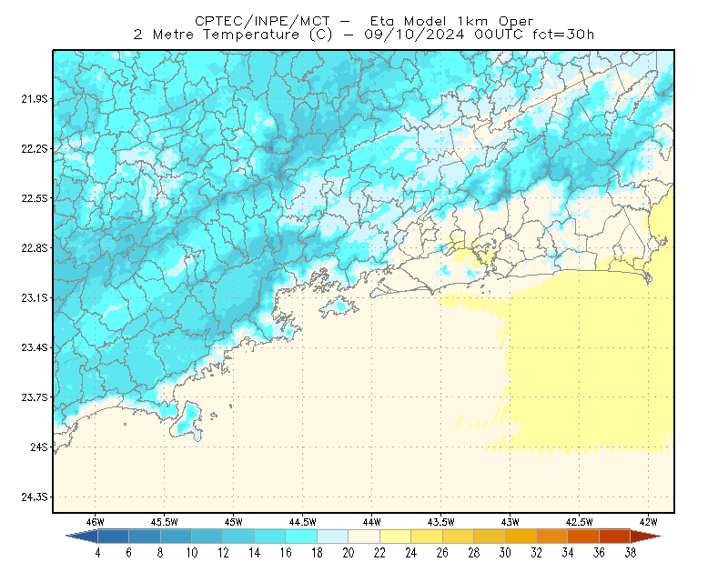This screenshot has height=562, width=728.
Task: Click the 6–8 degree blue swatch
Action: coord(145,537)
